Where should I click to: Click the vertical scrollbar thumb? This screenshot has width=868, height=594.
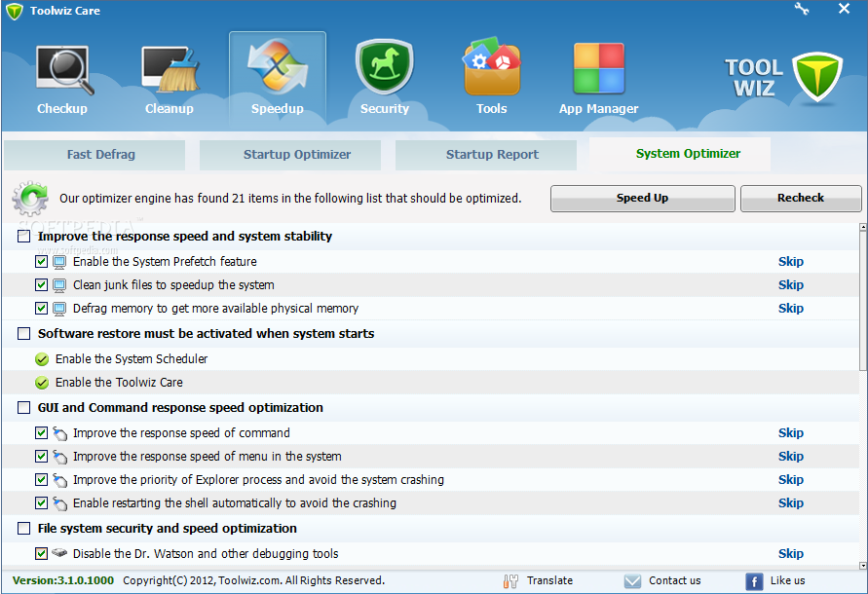tap(863, 301)
